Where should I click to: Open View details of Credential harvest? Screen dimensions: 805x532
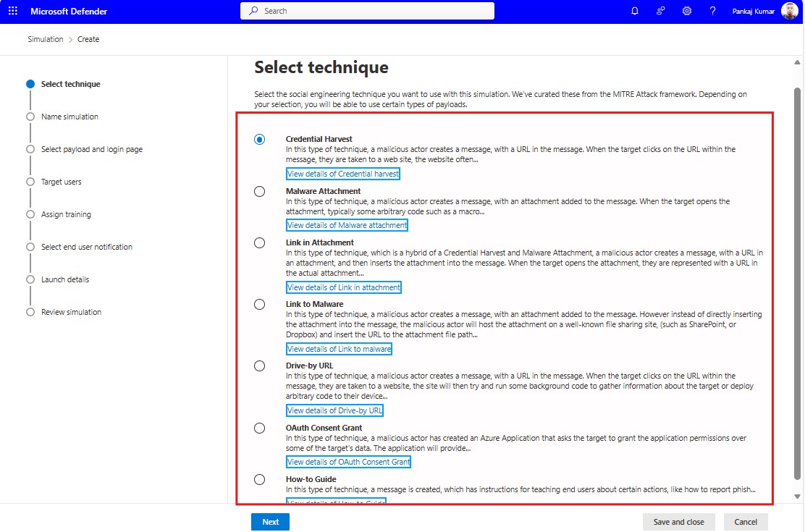pos(342,174)
